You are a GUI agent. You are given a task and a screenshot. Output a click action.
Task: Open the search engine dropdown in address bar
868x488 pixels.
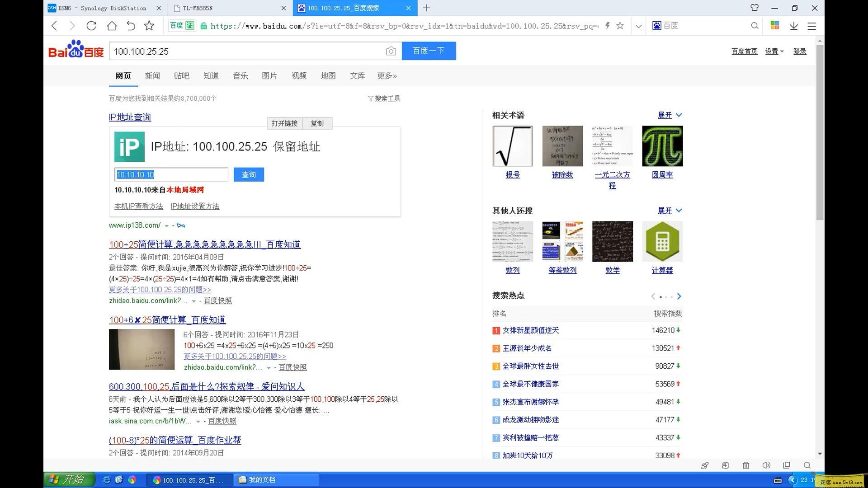point(639,26)
